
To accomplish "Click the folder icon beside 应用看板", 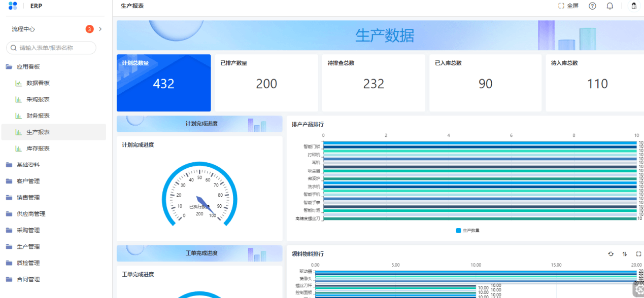I will click(10, 66).
